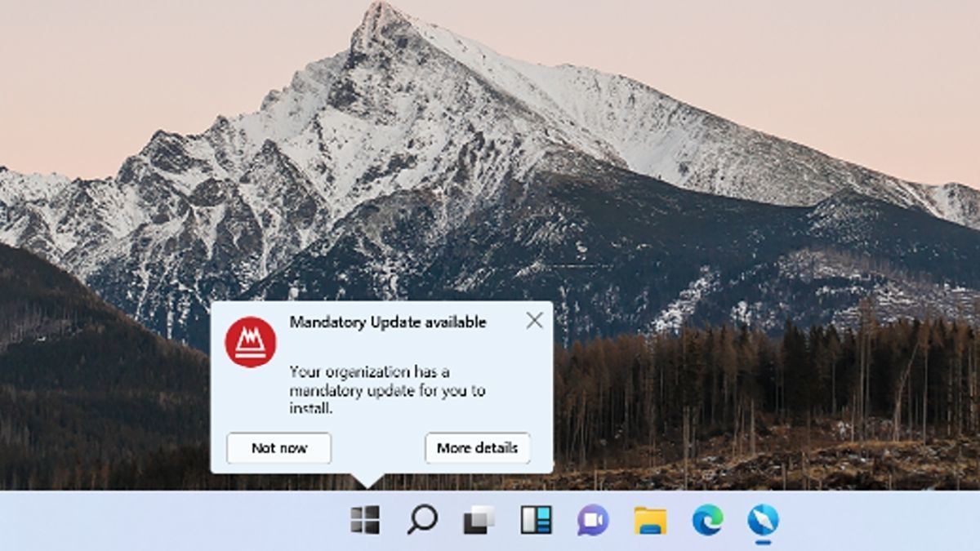Select the 'Mandatory Update available' title
The height and width of the screenshot is (551, 980).
[388, 322]
